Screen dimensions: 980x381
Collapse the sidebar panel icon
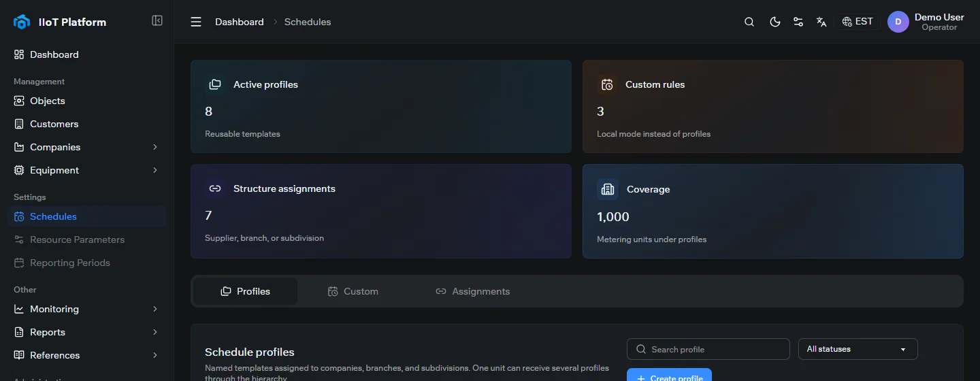[x=157, y=21]
